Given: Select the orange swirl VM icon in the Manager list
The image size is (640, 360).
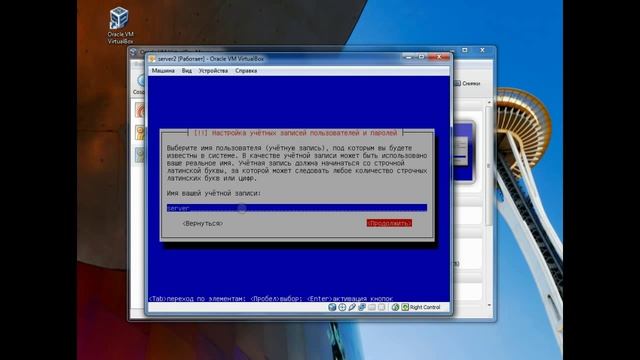Looking at the screenshot, I should [x=140, y=109].
